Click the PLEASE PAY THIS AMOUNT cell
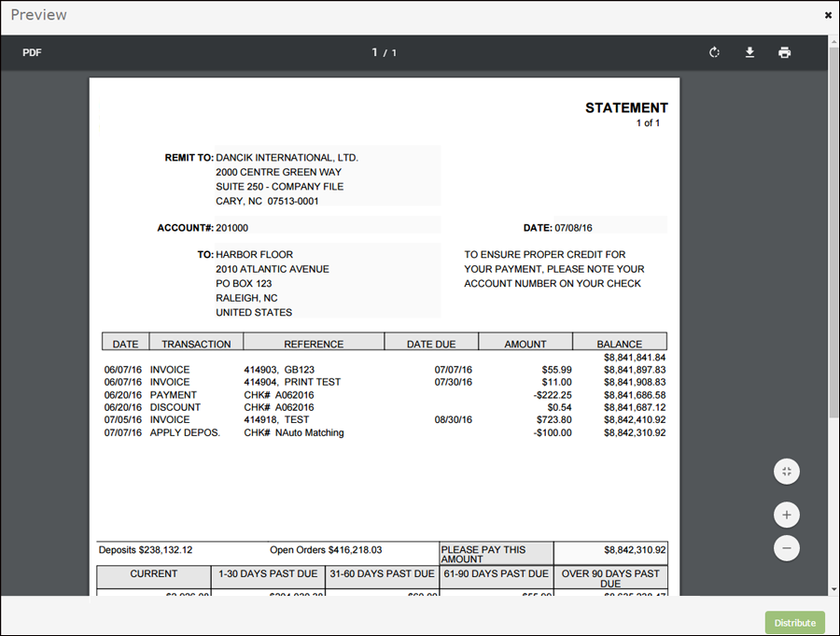The height and width of the screenshot is (636, 840). [496, 554]
